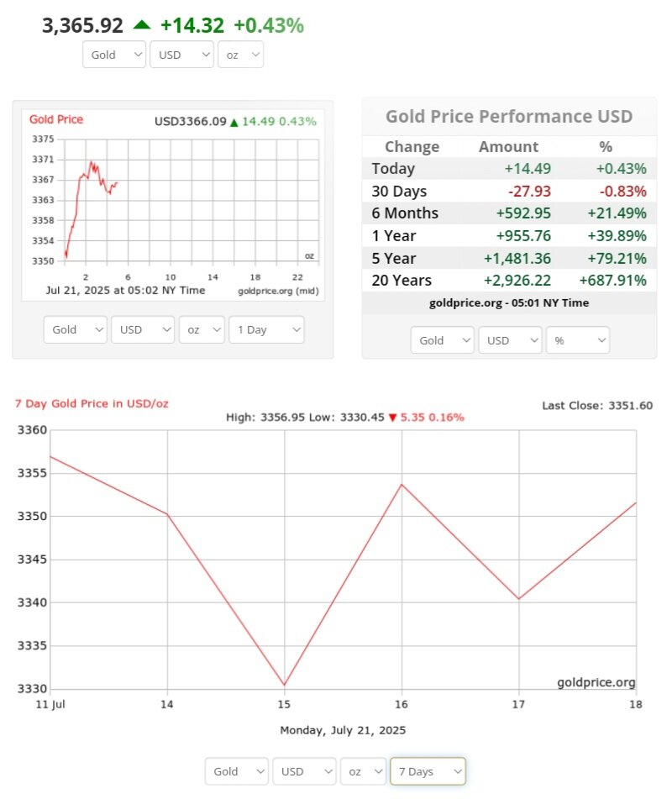Open the Gold dropdown under the performance table

click(x=443, y=340)
